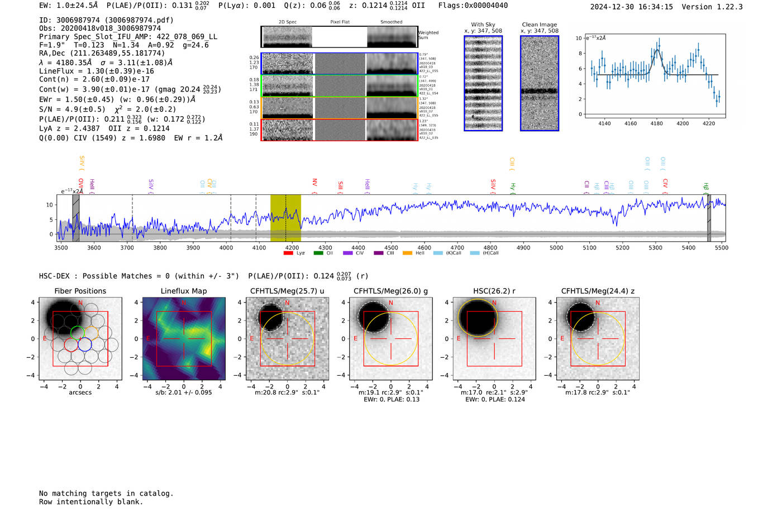Select the blue-bordered 2D spectrum row
Screen dimensions: 782x532
(340, 64)
